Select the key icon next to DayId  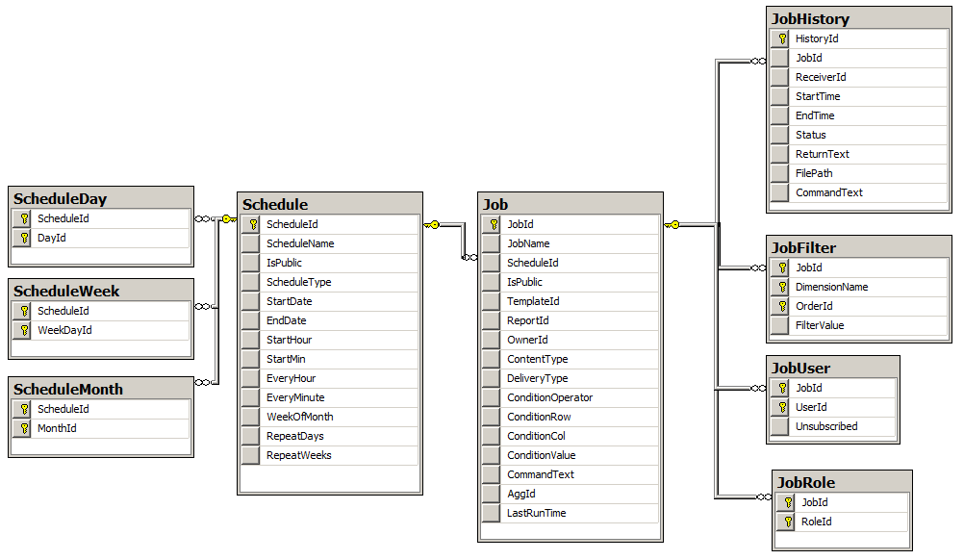coord(23,238)
